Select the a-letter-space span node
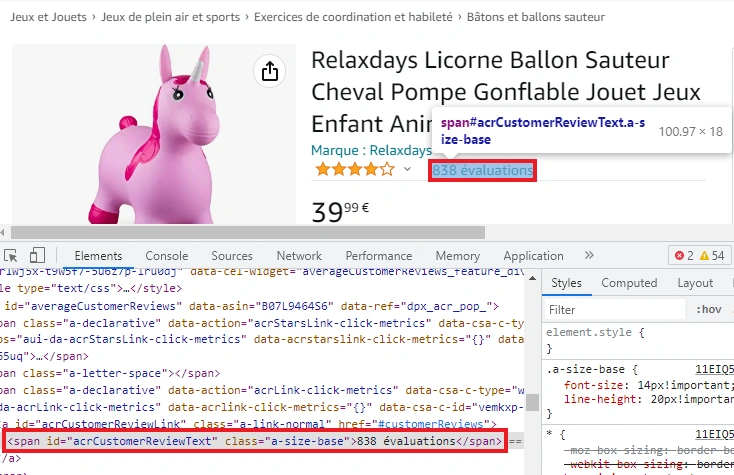The height and width of the screenshot is (475, 734). pos(110,373)
